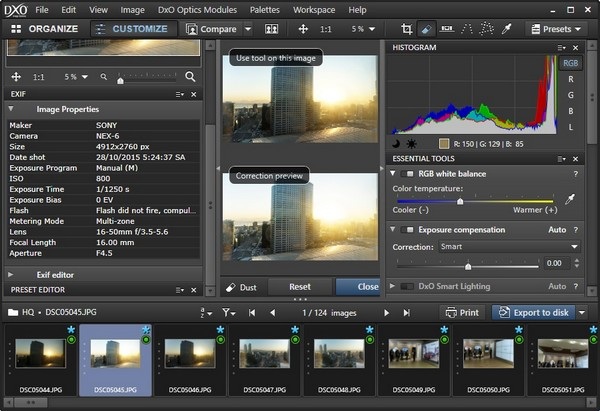Open Export to disk options arrow
The image size is (600, 411).
coord(582,313)
